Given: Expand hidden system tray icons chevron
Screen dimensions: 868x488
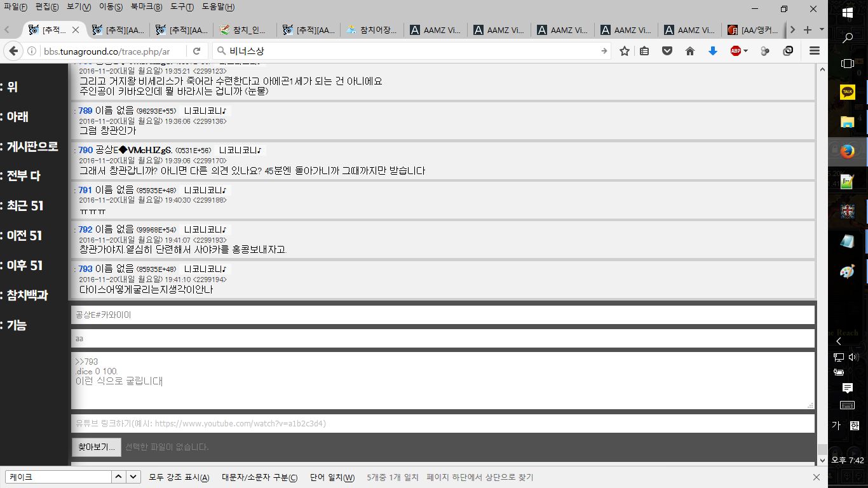Looking at the screenshot, I should pos(838,341).
